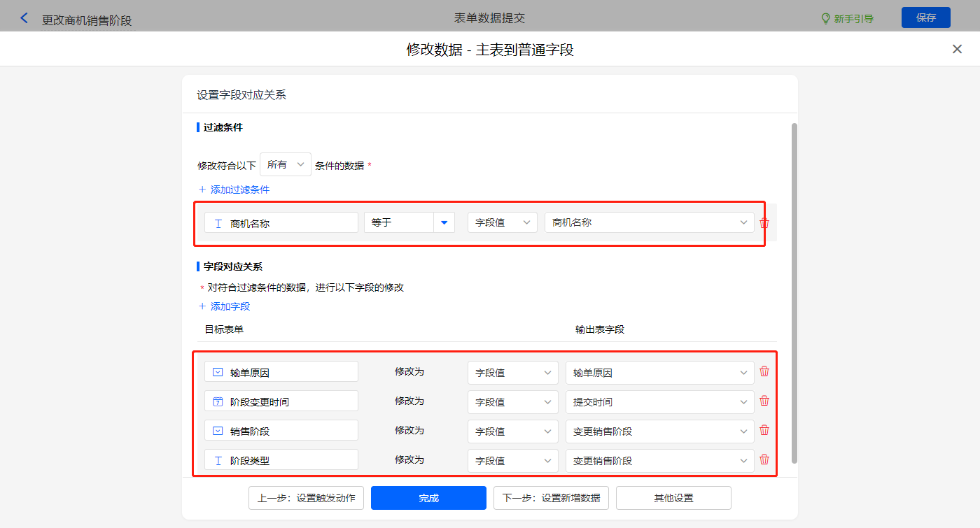
Task: Open 字段值 dropdown in the filter row
Action: coord(502,223)
